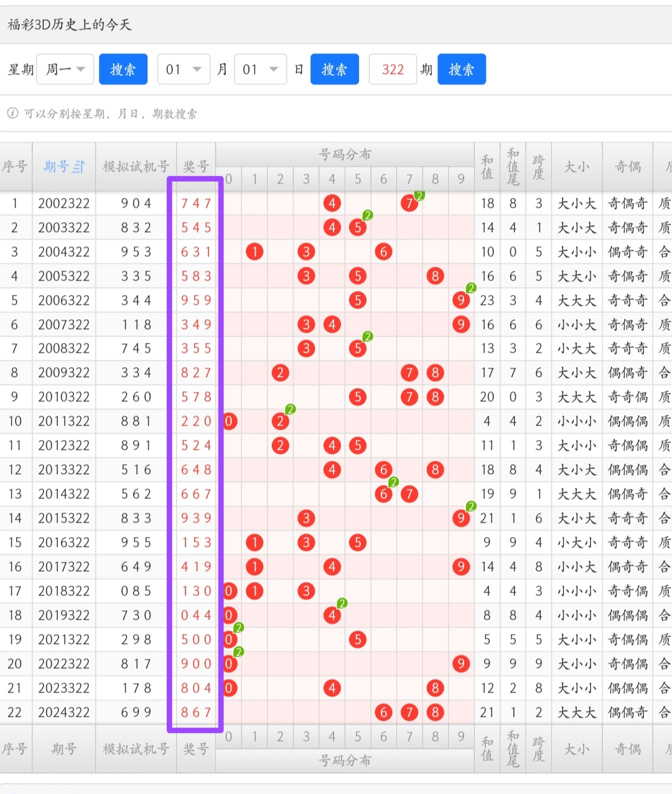Select red ball 6 in row 2004322
The width and height of the screenshot is (672, 794).
[383, 252]
